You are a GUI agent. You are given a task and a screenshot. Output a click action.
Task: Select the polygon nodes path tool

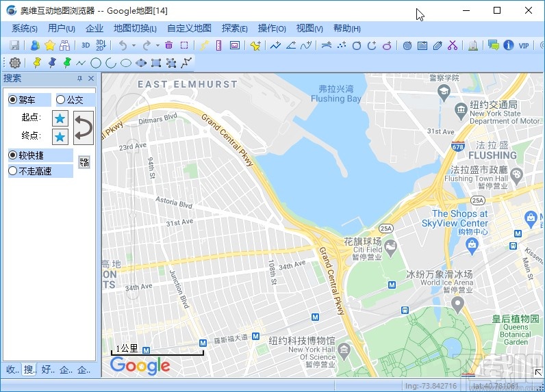(186, 63)
